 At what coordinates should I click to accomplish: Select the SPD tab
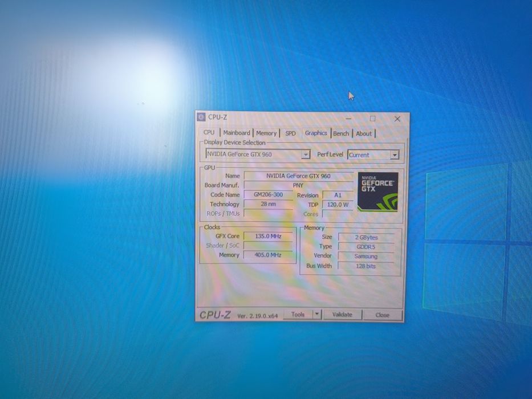(290, 133)
